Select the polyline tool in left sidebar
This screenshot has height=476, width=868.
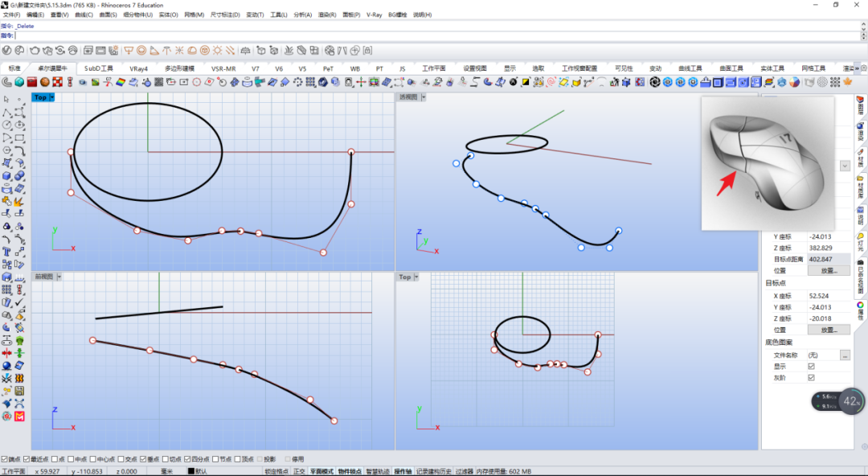6,113
